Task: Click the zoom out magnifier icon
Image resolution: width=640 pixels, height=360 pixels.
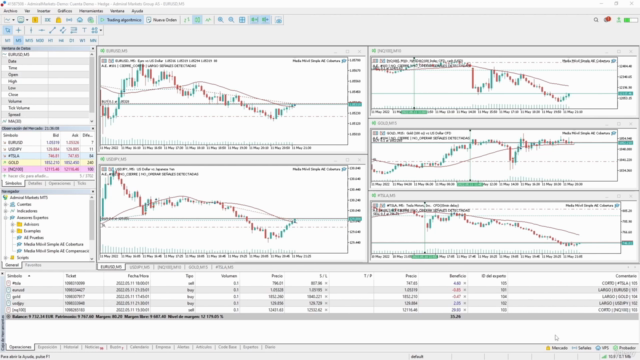Action: 231,20
